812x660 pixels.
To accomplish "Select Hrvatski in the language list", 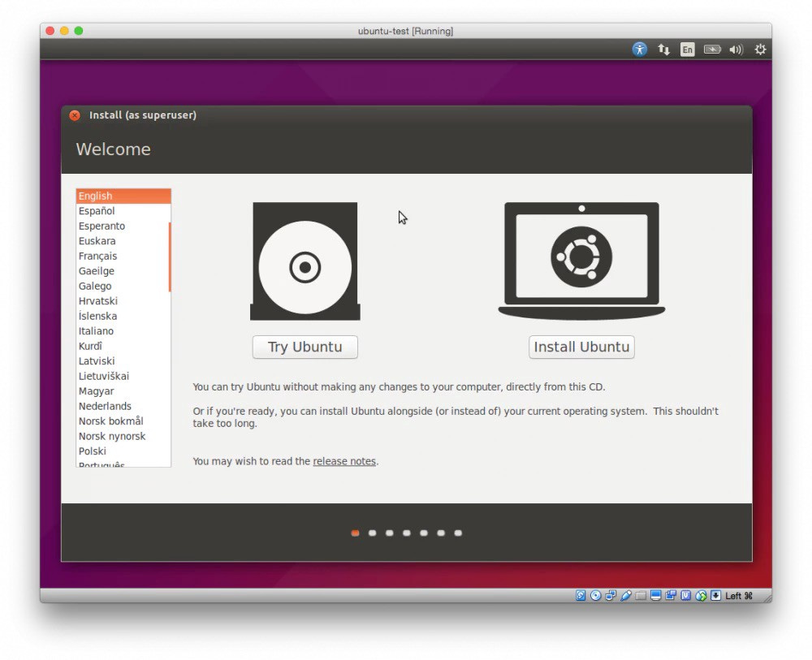I will coord(123,301).
